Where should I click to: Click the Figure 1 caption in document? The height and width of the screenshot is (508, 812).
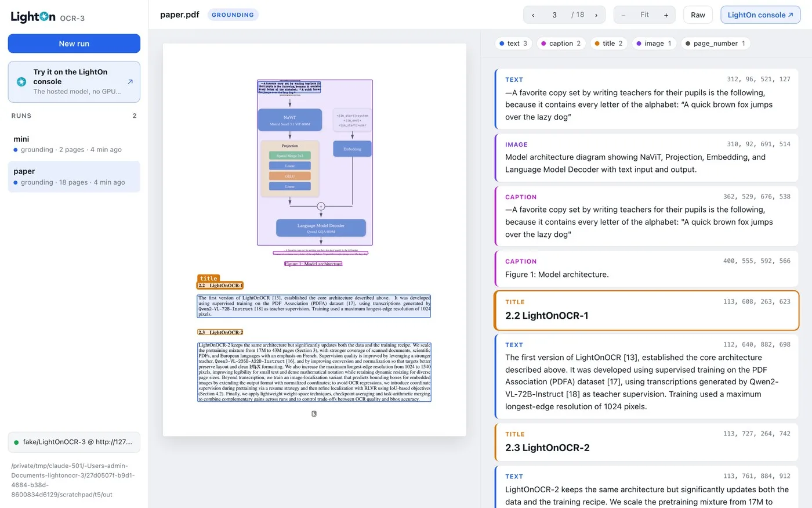313,264
